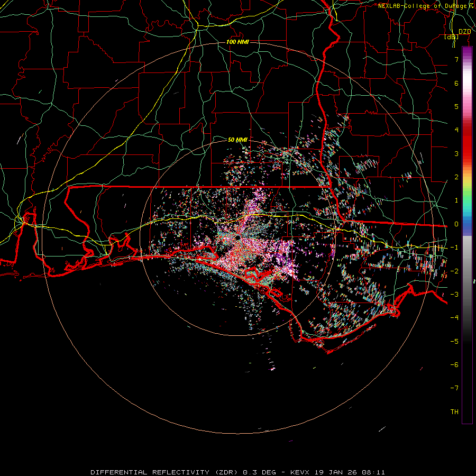
Task: Click the KEVX radar site identifier
Action: click(300, 472)
